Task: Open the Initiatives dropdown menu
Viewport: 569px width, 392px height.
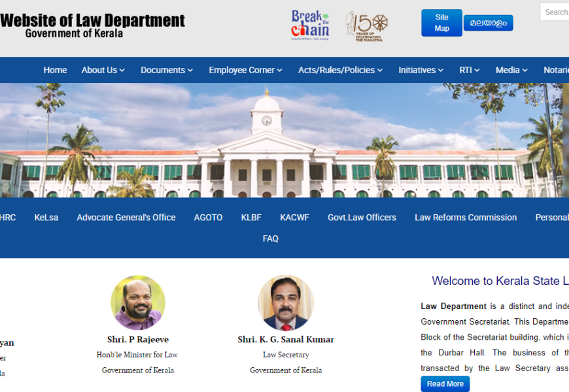Action: click(x=421, y=70)
